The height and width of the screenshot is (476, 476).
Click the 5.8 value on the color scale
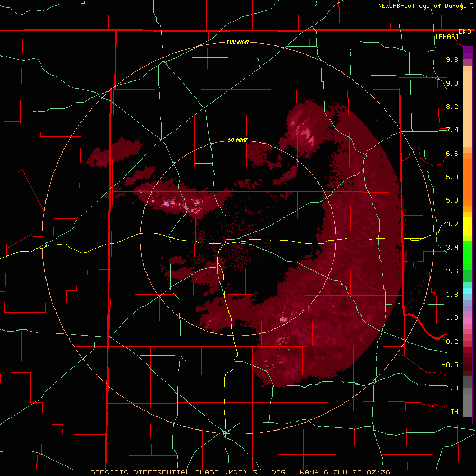tap(452, 177)
